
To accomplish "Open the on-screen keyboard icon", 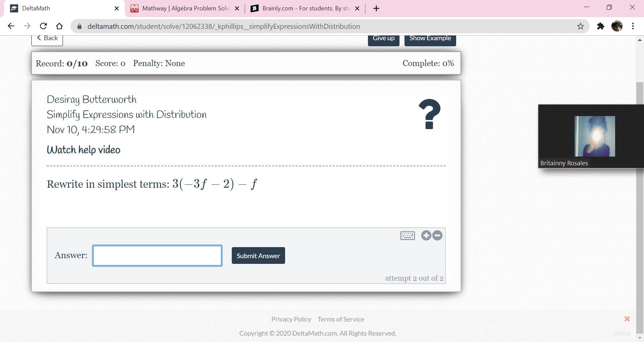I will pos(407,236).
